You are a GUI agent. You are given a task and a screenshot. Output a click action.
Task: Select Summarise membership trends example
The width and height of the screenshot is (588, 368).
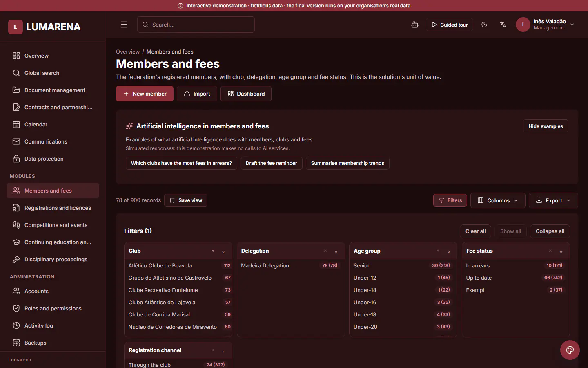(x=347, y=163)
